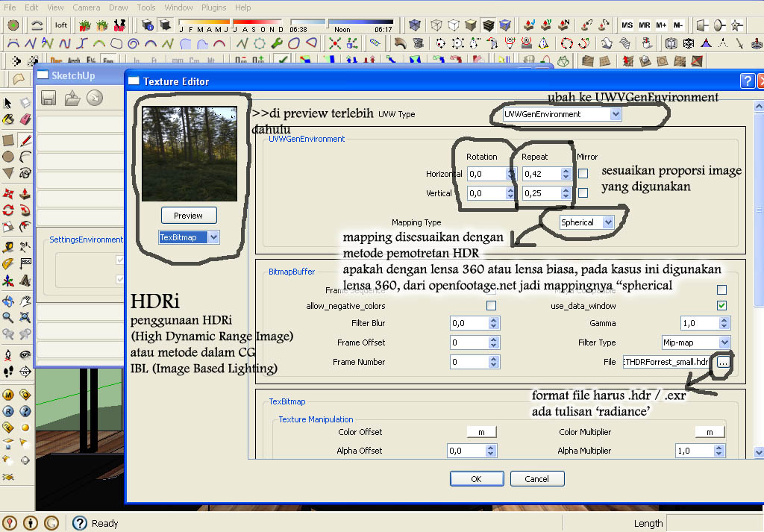This screenshot has width=764, height=532.
Task: Open the Tools menu
Action: tap(145, 7)
